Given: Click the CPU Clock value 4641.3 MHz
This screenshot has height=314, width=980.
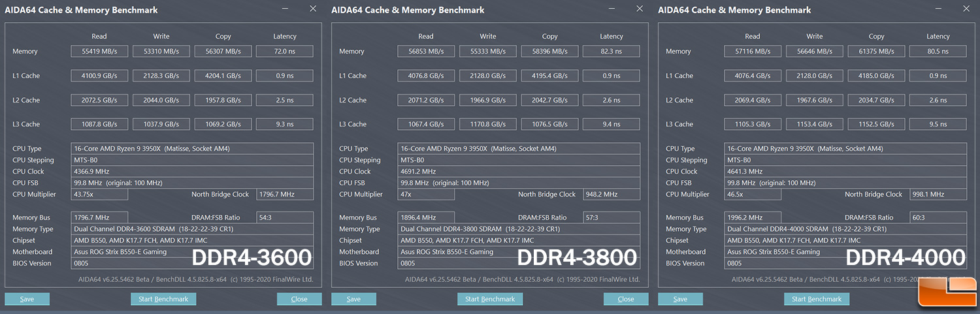Looking at the screenshot, I should click(845, 172).
